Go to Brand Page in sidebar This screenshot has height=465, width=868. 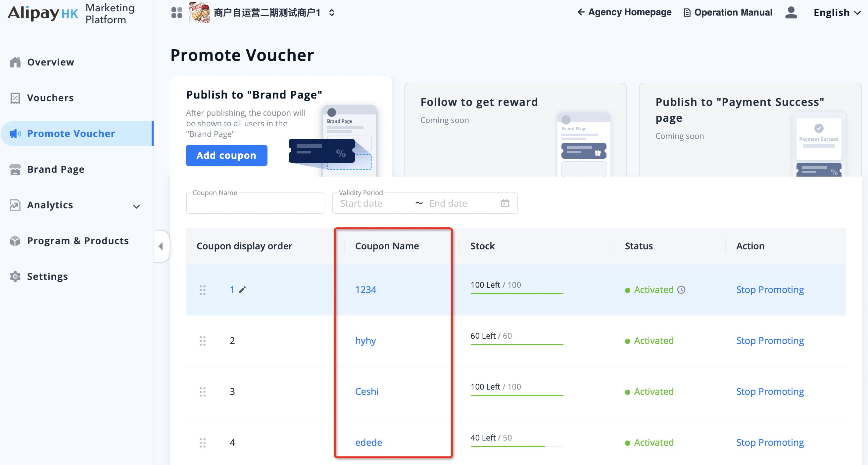click(x=56, y=169)
